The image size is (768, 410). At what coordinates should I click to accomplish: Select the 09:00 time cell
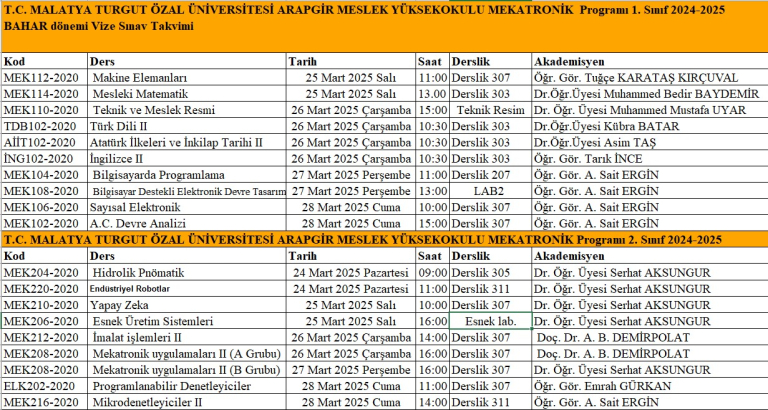[x=432, y=272]
